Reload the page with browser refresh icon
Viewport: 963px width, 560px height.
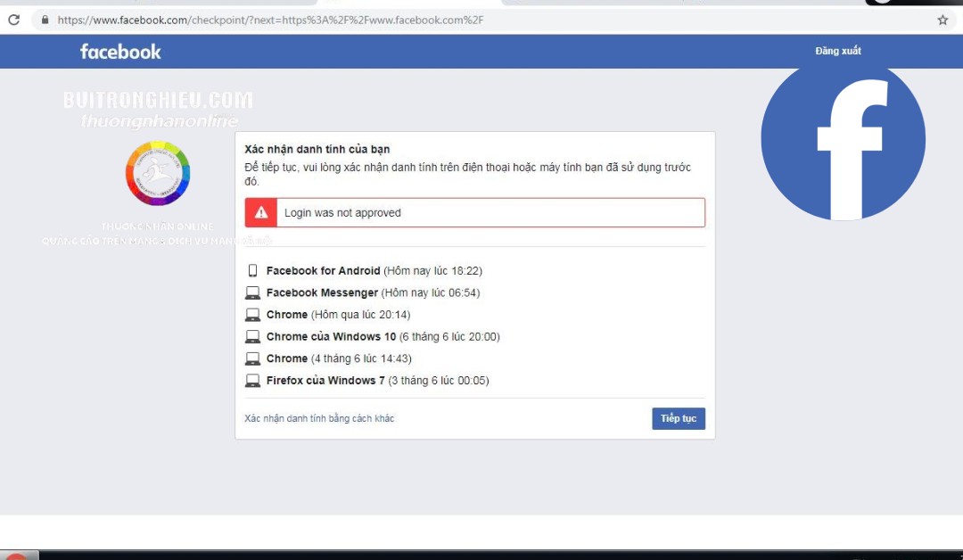pos(13,20)
